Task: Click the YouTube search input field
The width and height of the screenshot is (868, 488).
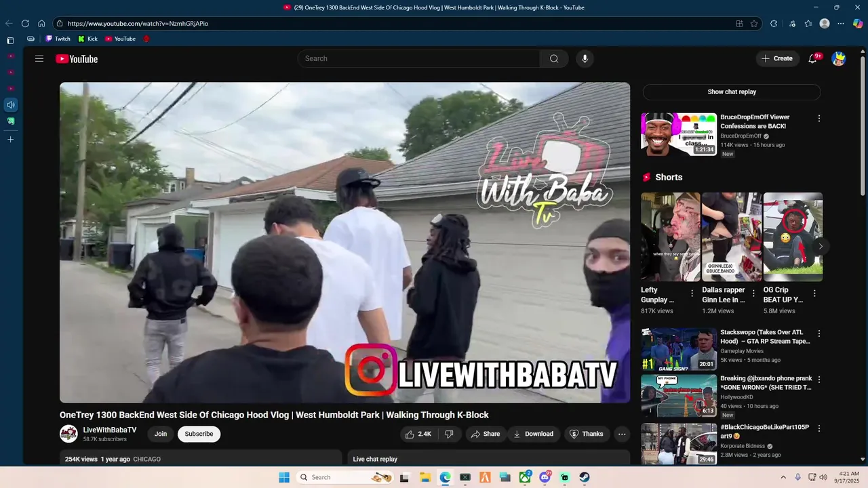Action: pos(418,59)
